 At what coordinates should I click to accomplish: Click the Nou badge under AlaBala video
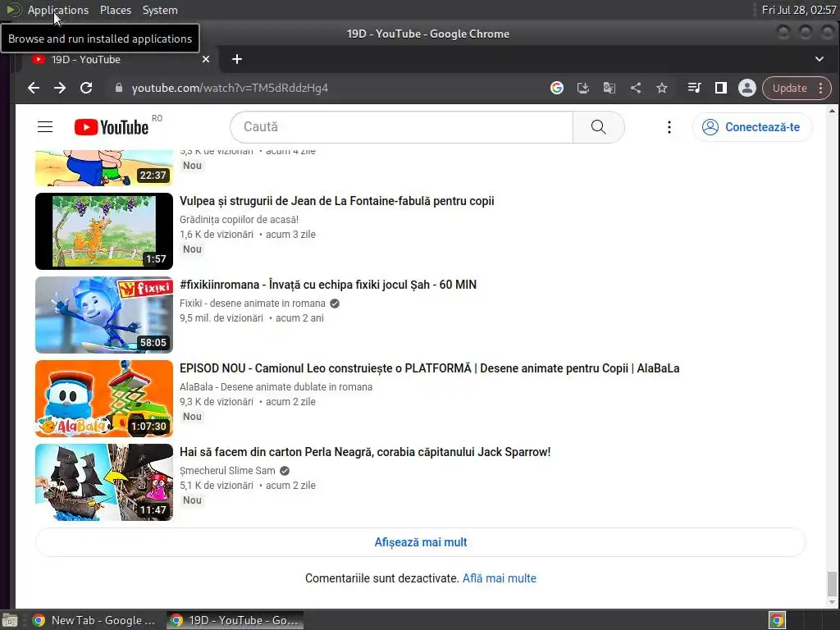(x=192, y=416)
